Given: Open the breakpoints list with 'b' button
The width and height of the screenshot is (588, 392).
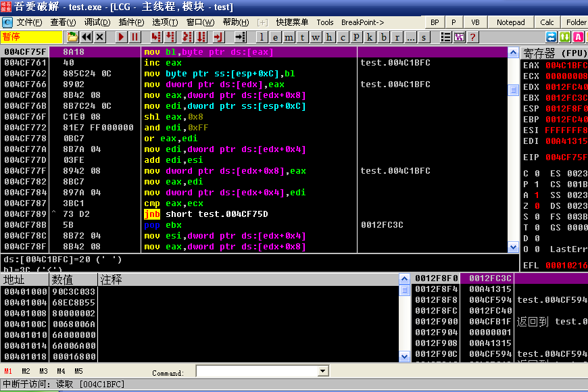Looking at the screenshot, I should coord(383,36).
